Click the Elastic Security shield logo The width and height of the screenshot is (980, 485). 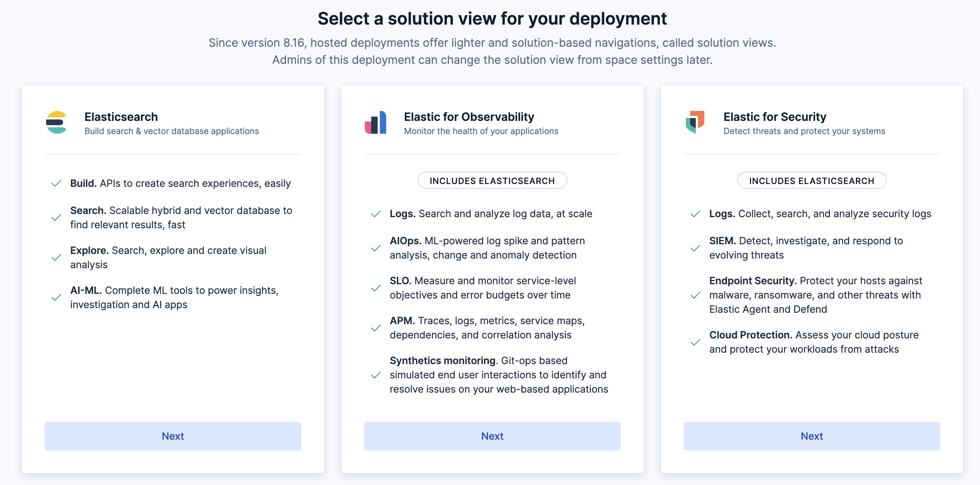[695, 122]
